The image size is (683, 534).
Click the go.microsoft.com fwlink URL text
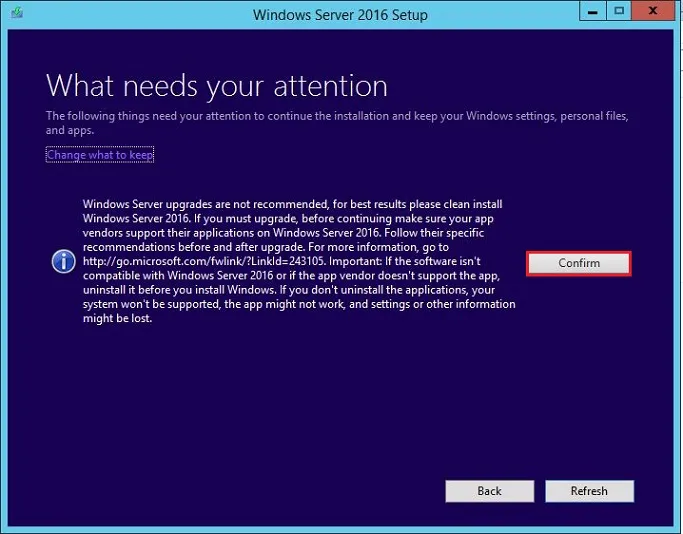tap(204, 261)
